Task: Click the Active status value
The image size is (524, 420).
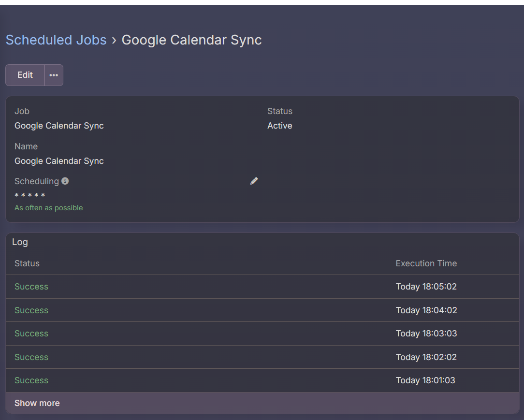Action: (x=280, y=126)
